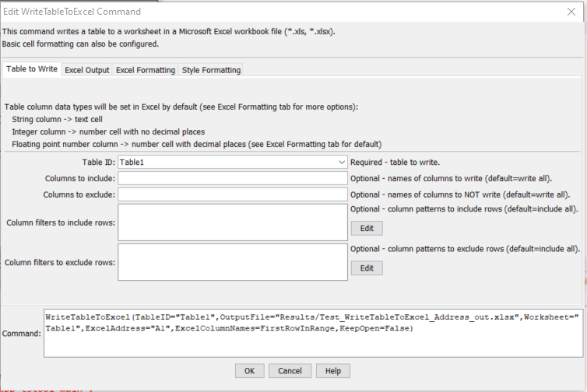The height and width of the screenshot is (392, 587).
Task: Click the 'names of columns to NOT write' hint
Action: pos(460,194)
